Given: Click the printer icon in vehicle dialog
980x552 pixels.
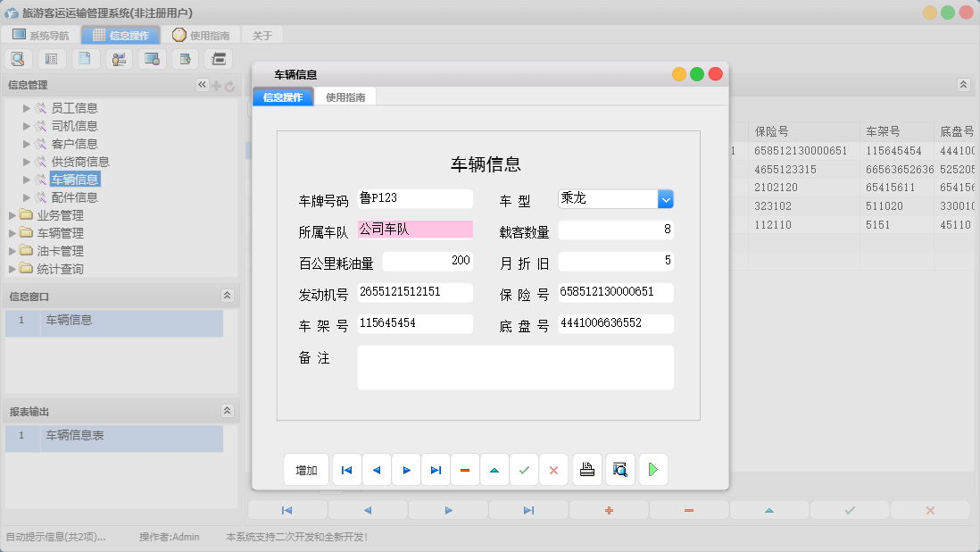Looking at the screenshot, I should (x=586, y=469).
